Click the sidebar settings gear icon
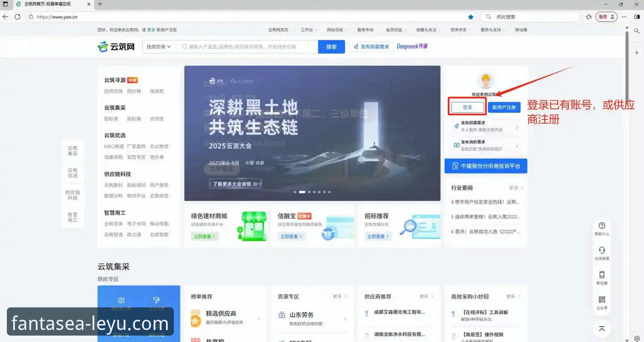Viewport: 644px width, 342px height. [x=637, y=339]
